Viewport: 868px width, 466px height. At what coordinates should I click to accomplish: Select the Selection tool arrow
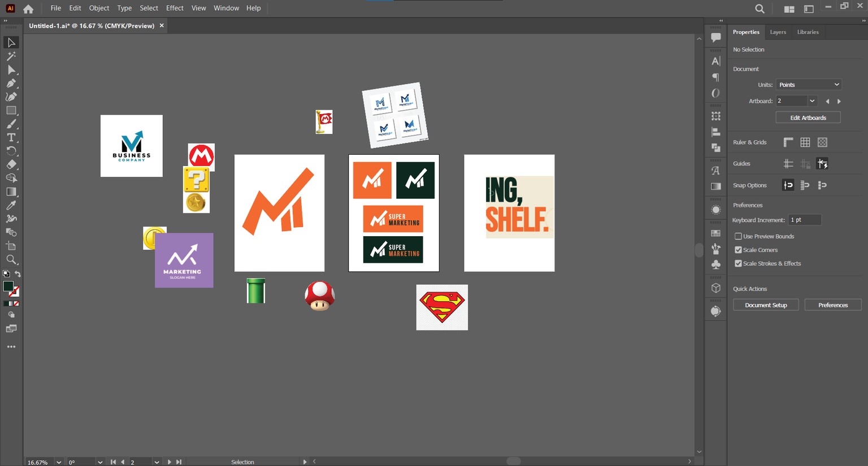click(x=11, y=42)
